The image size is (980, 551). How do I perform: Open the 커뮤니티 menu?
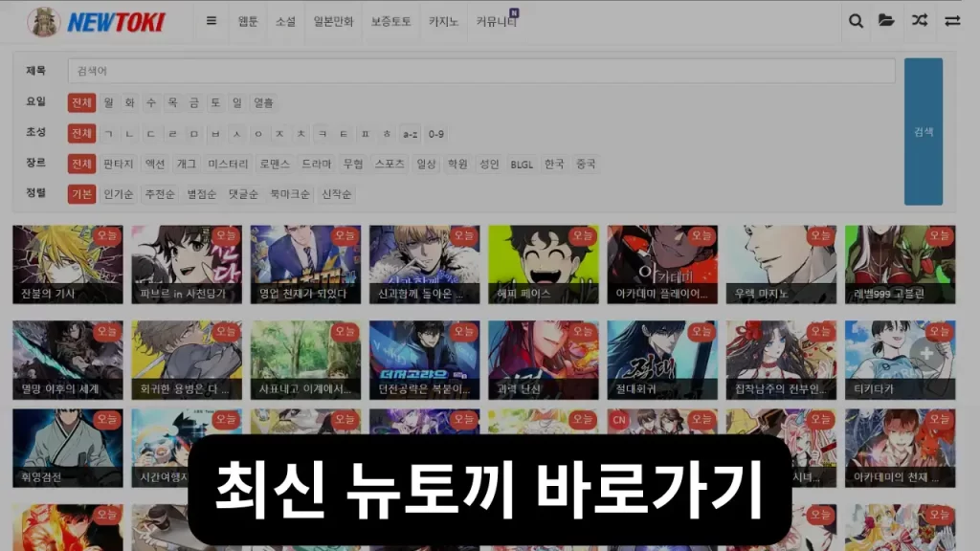497,21
